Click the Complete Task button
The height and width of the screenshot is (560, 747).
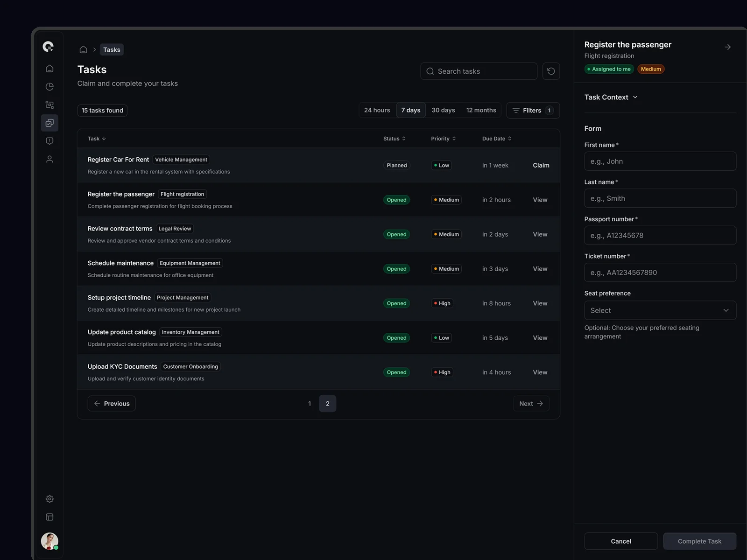[699, 541]
